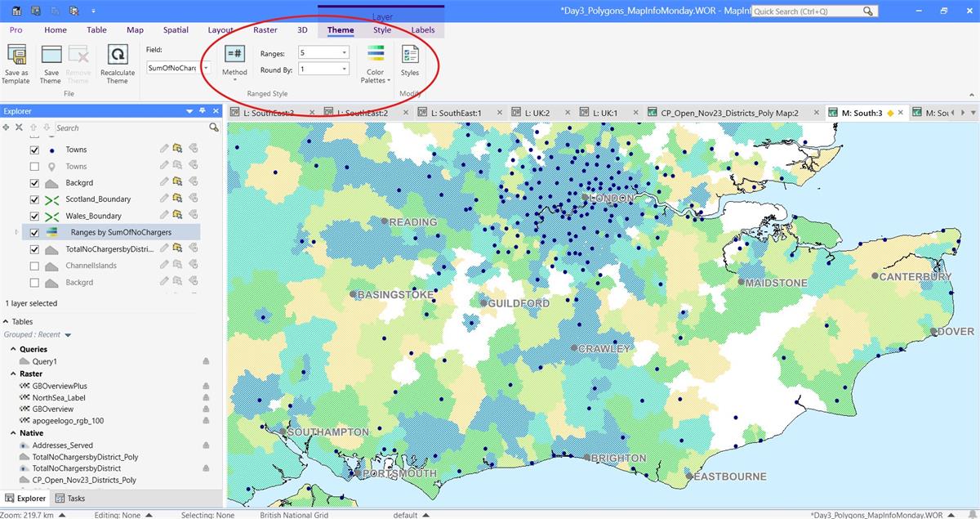Click the first quick access toolbar icon in title bar
Screen dimensions: 980x519
tap(16, 11)
